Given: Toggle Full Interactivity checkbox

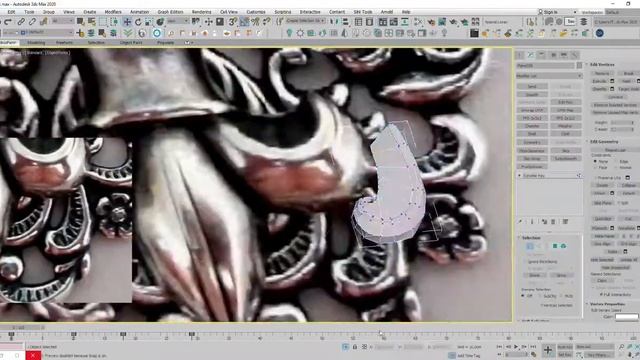Looking at the screenshot, I should 601,294.
